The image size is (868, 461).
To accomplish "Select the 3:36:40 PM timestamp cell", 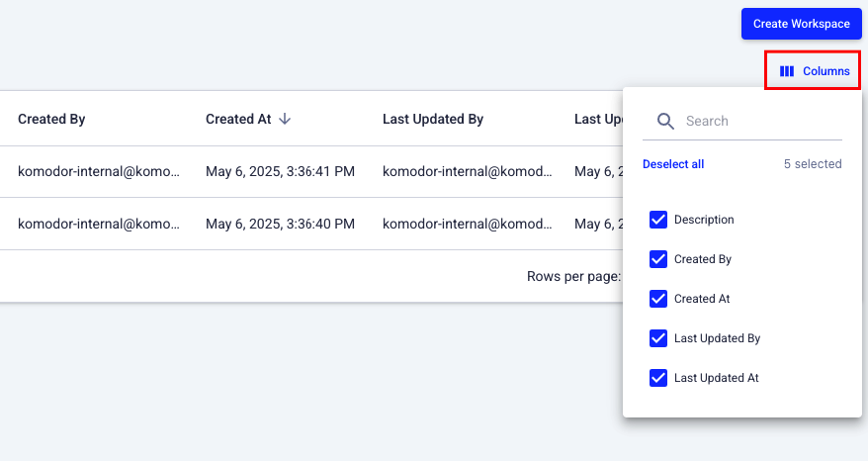I will [280, 224].
